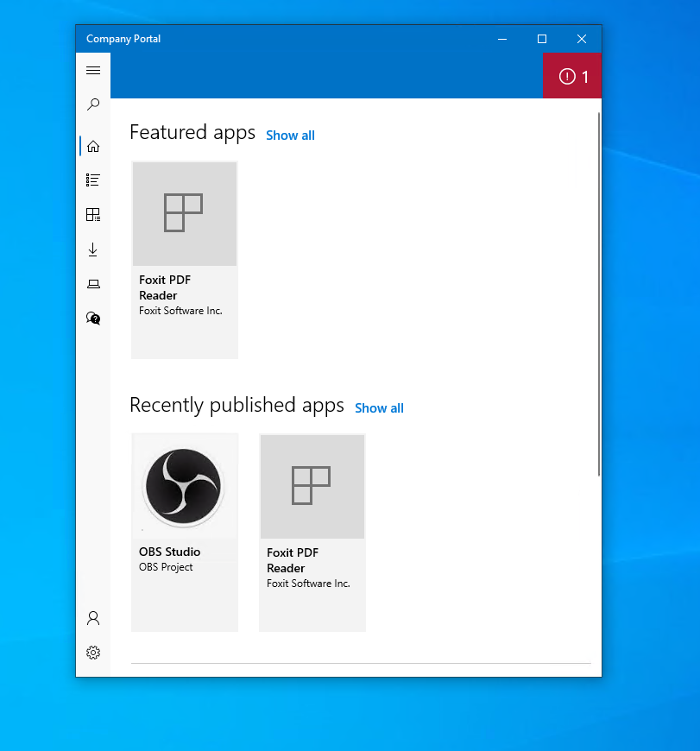Click the search magnifier icon
The width and height of the screenshot is (700, 751).
(93, 104)
